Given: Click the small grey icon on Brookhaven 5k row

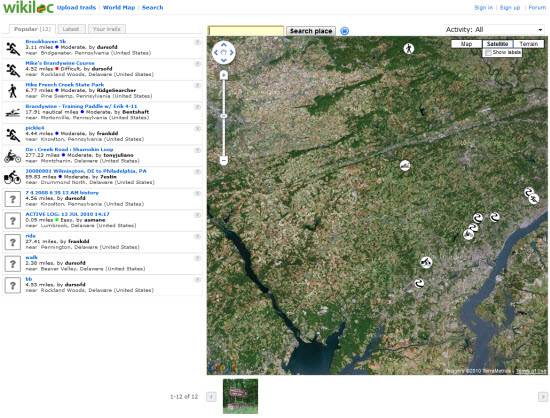Looking at the screenshot, I should pyautogui.click(x=197, y=42).
